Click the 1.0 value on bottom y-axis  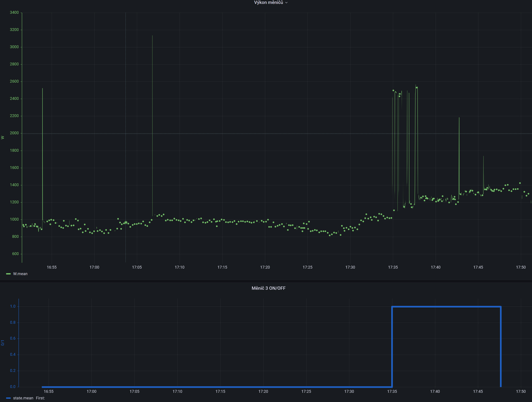[12, 306]
